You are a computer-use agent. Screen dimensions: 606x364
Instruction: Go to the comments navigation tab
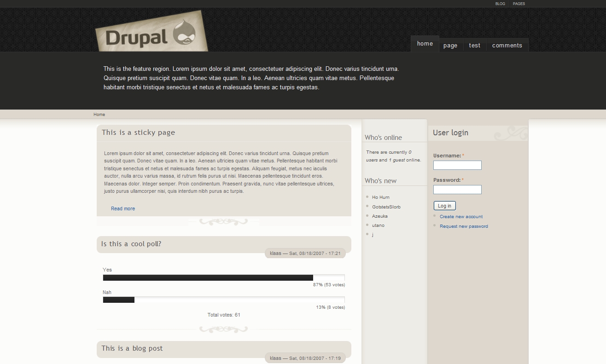pos(507,45)
